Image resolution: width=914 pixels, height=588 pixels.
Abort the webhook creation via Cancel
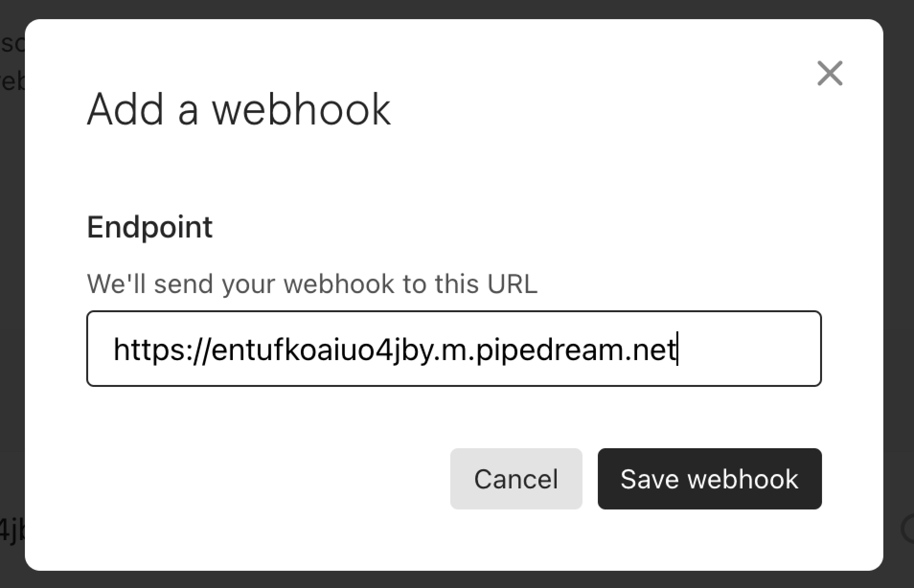click(x=516, y=478)
